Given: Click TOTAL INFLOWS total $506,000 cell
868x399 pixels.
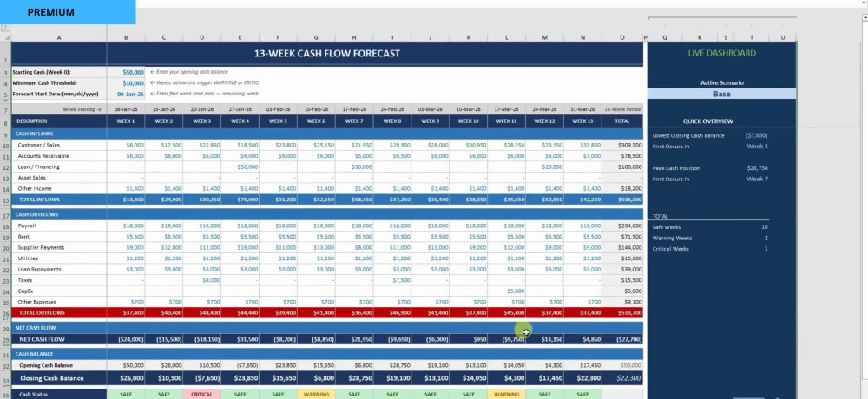Looking at the screenshot, I should (x=622, y=199).
